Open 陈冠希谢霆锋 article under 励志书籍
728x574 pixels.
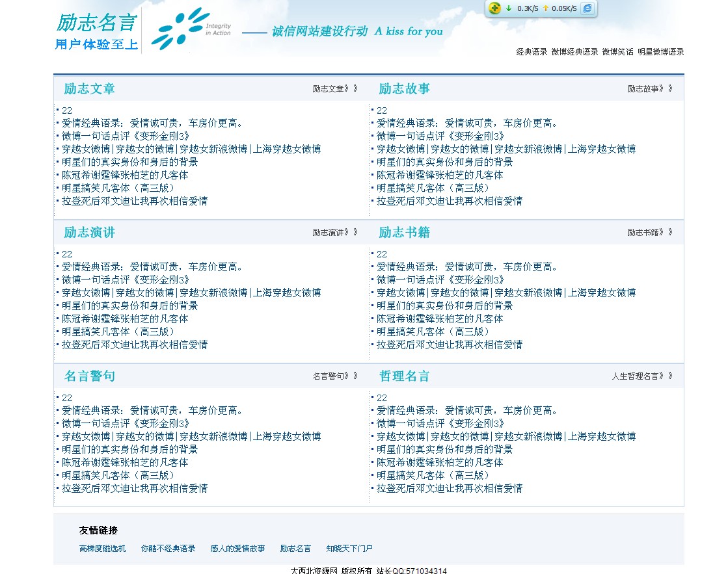[x=440, y=319]
